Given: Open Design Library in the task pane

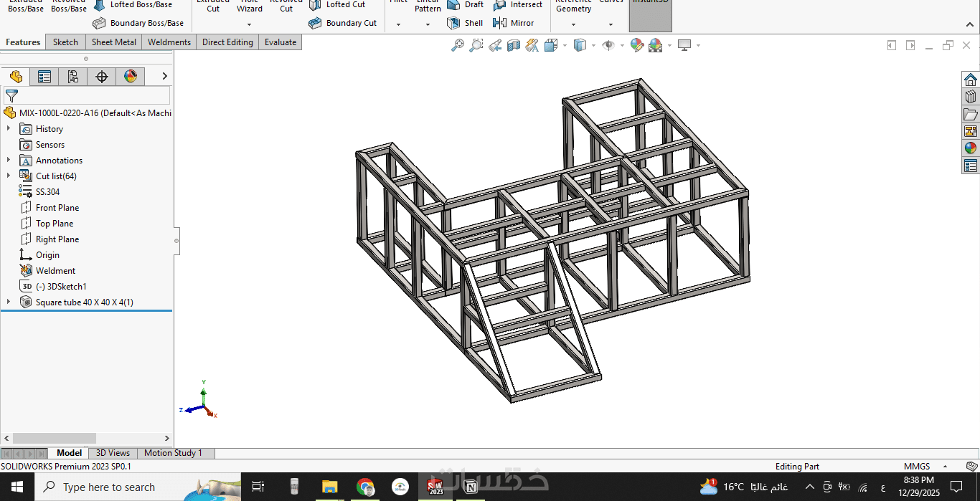Looking at the screenshot, I should tap(971, 97).
